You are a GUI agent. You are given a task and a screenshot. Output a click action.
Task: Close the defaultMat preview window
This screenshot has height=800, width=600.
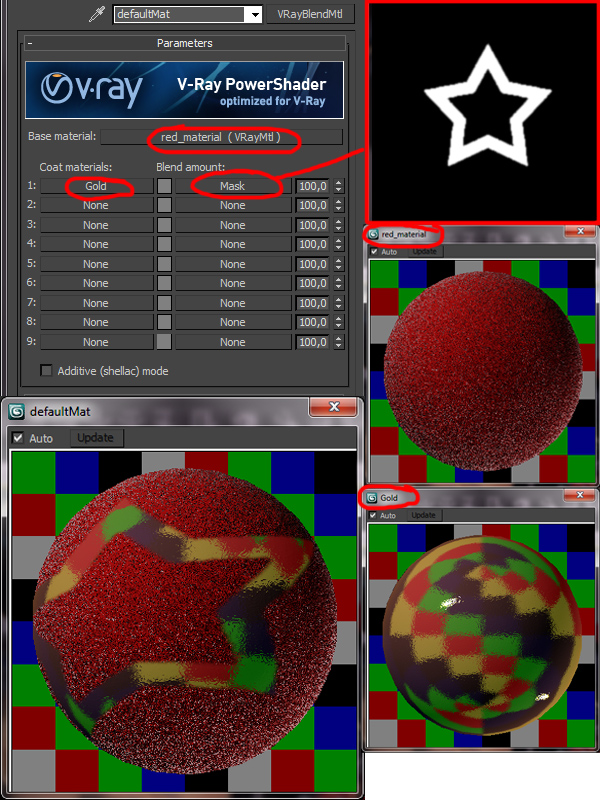coord(332,409)
